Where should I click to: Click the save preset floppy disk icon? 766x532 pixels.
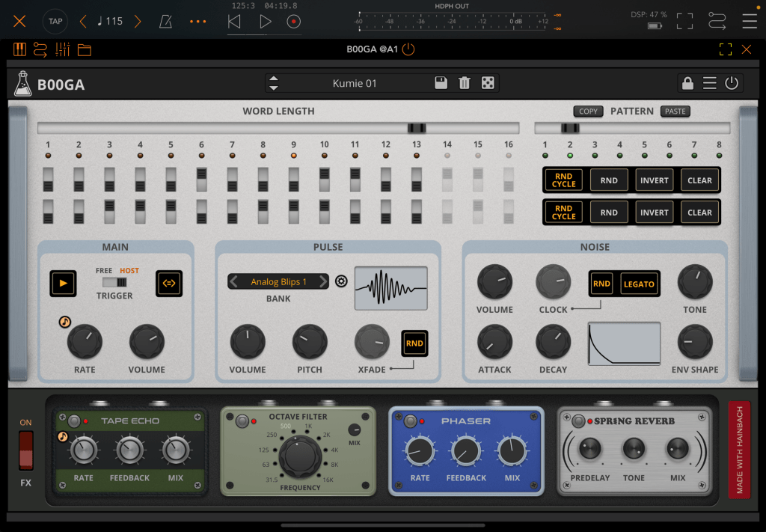441,83
